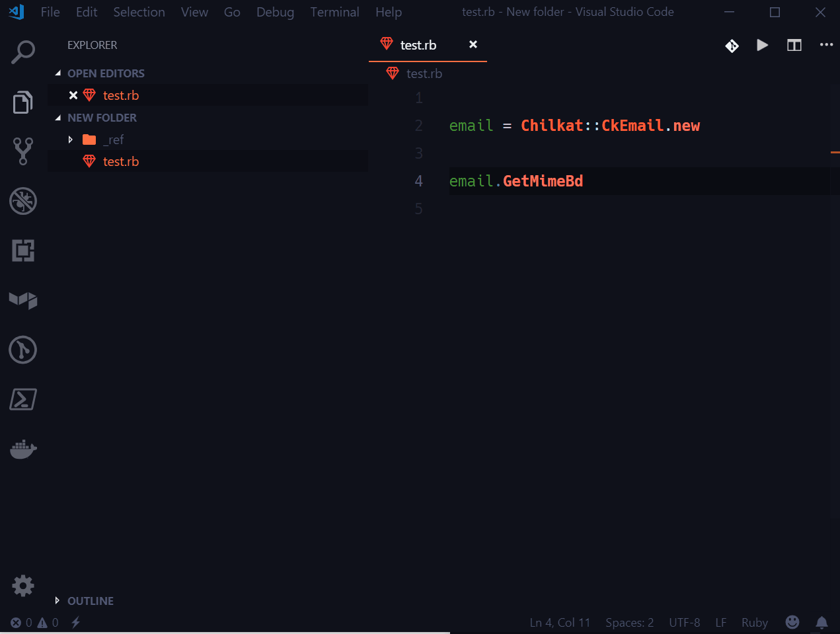Open the Manage gear menu
840x634 pixels.
pos(23,586)
